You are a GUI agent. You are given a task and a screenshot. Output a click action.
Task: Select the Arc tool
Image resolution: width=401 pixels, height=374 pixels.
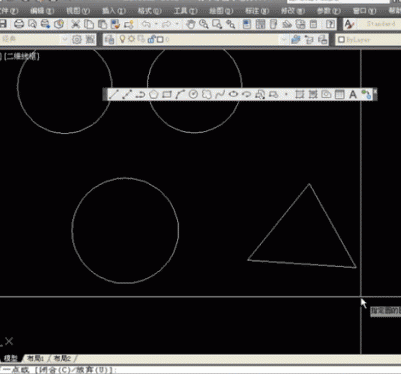(180, 94)
